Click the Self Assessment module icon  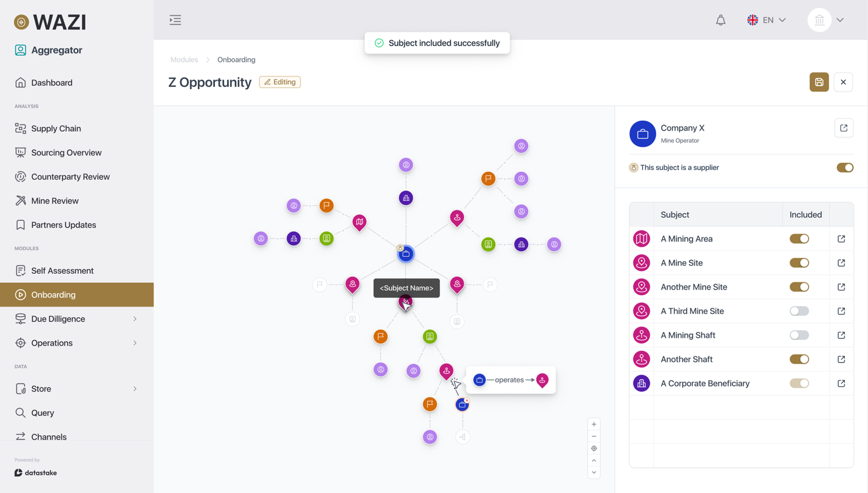tap(19, 270)
